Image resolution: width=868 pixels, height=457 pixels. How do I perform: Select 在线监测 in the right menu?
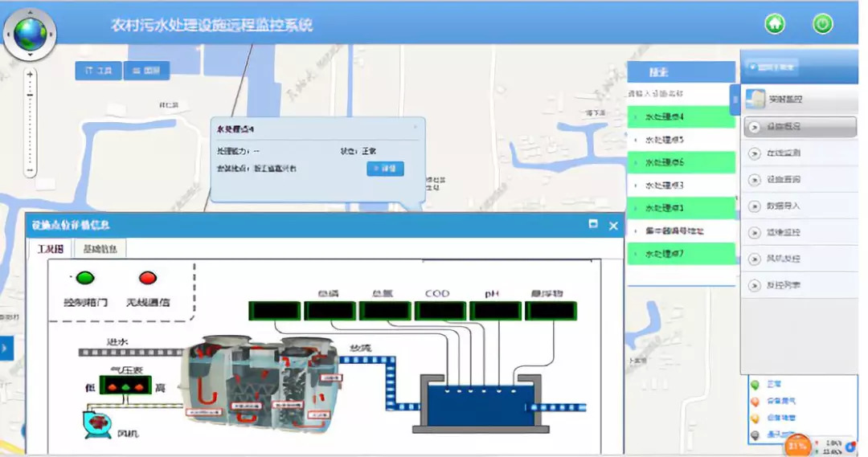(x=784, y=153)
